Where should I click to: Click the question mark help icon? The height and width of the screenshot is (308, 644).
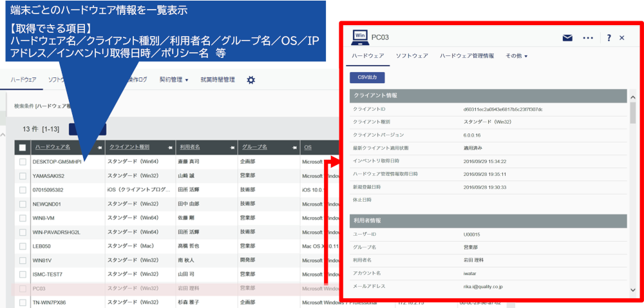tap(609, 38)
